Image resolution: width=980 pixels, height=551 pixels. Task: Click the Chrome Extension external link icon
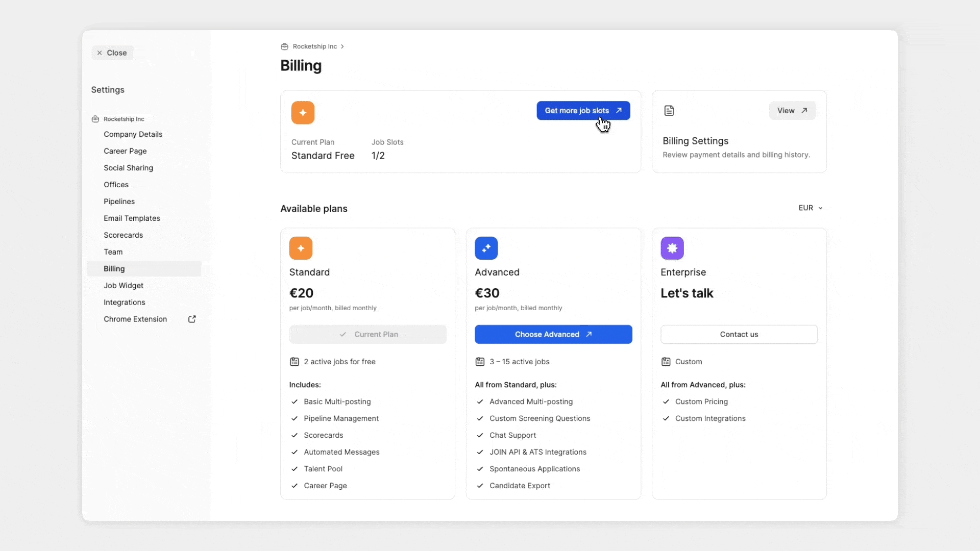click(192, 319)
